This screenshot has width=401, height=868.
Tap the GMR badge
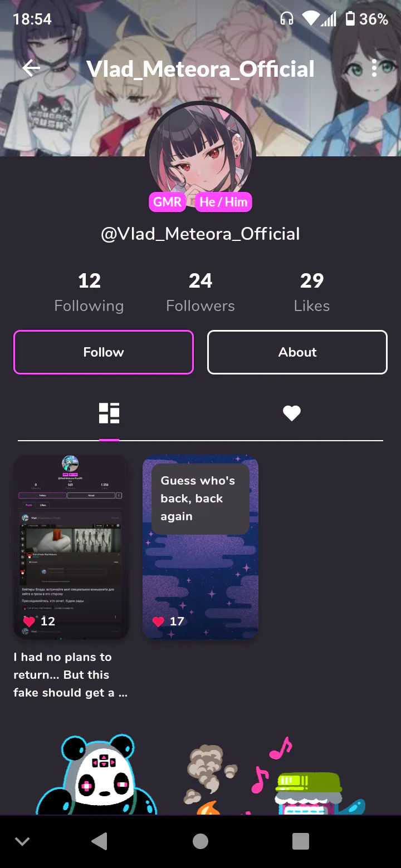pos(167,202)
